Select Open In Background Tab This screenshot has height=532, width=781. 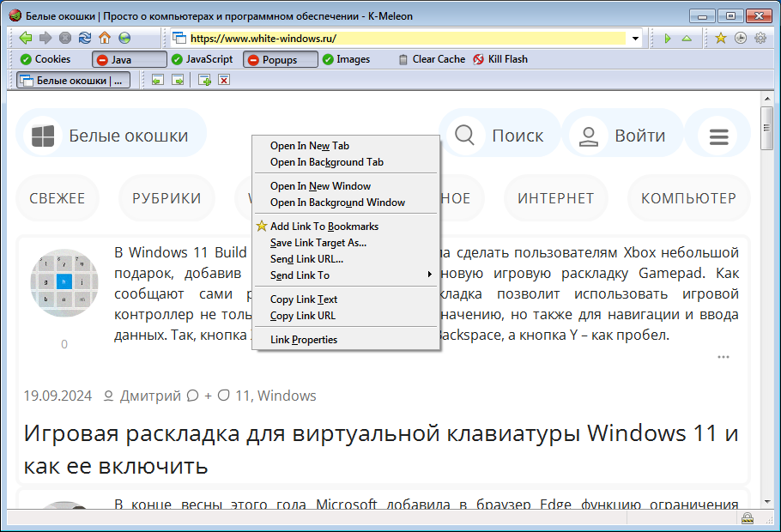pyautogui.click(x=346, y=162)
